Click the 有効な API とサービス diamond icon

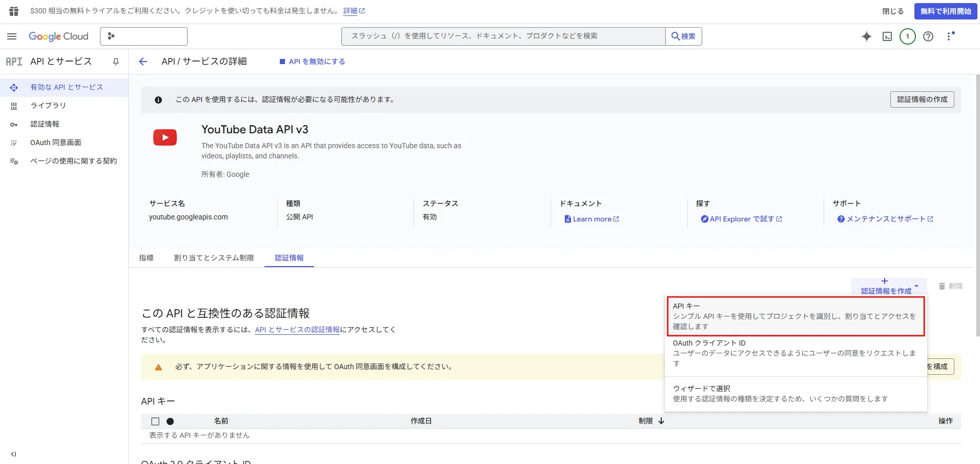pos(14,88)
